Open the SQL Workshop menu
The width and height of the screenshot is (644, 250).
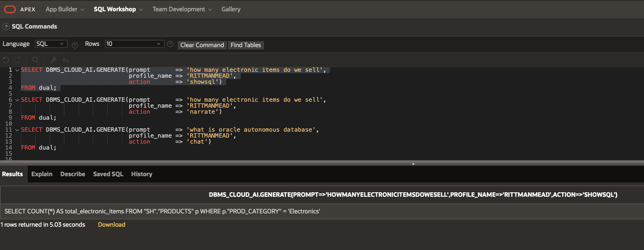click(x=118, y=9)
